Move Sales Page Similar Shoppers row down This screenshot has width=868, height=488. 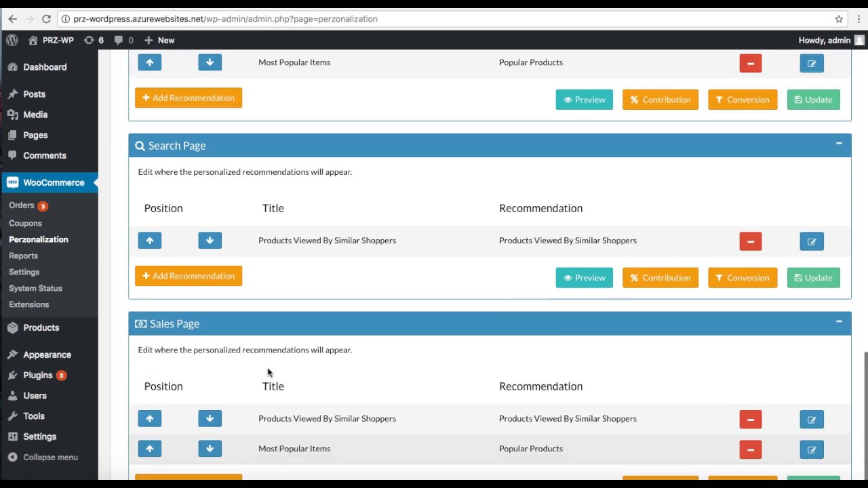(x=210, y=419)
